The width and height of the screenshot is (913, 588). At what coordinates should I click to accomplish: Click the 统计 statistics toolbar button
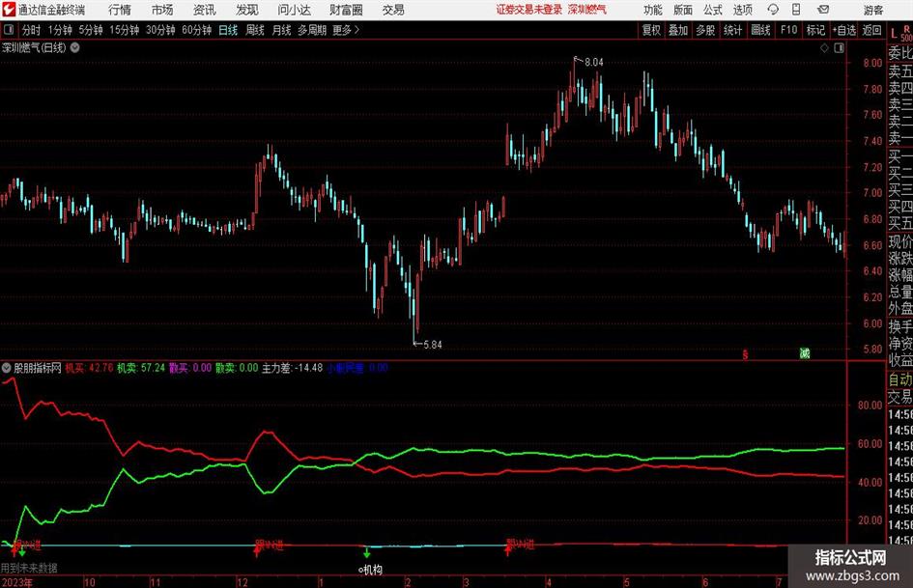point(732,30)
